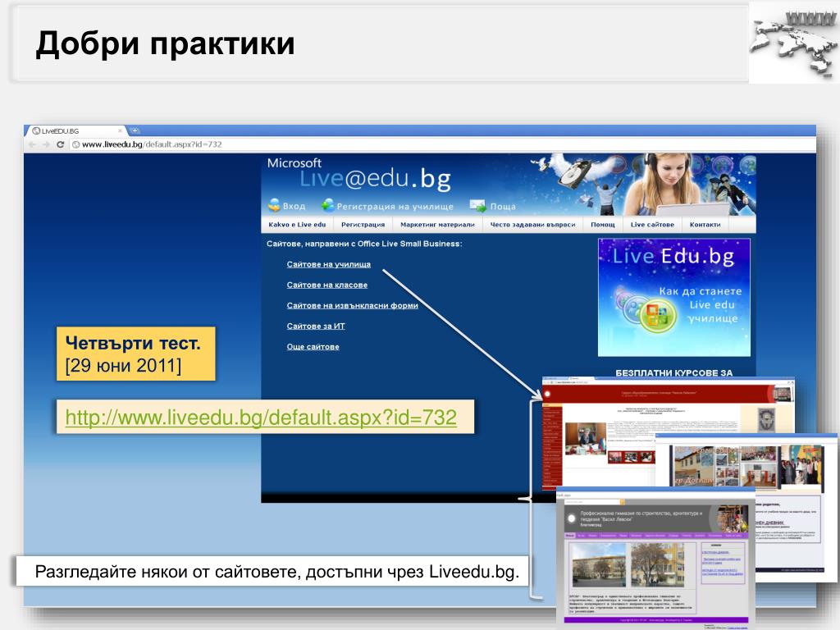
Task: Open the Поща link
Action: tap(503, 206)
